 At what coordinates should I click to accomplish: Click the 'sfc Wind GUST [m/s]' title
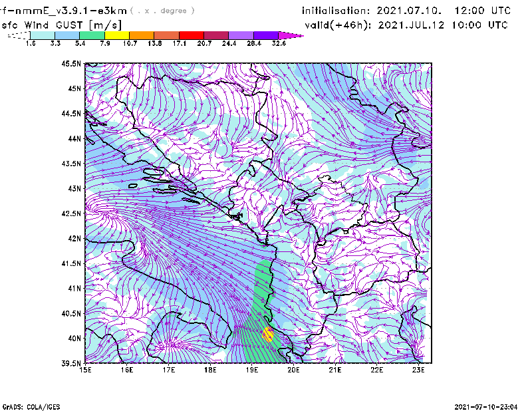click(x=62, y=25)
